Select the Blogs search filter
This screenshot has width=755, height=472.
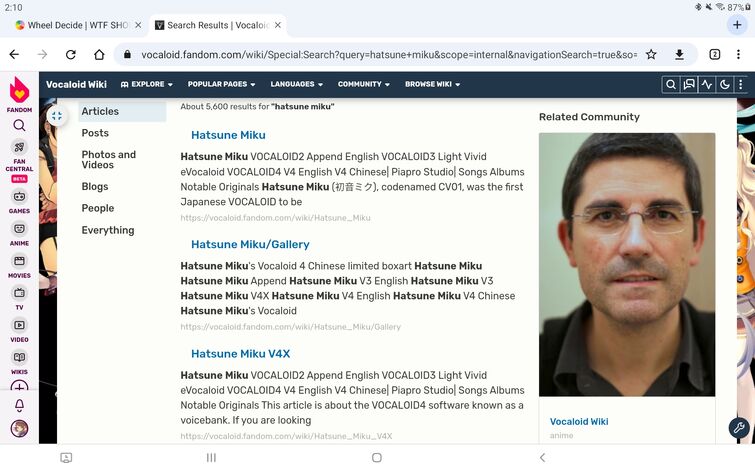(94, 186)
